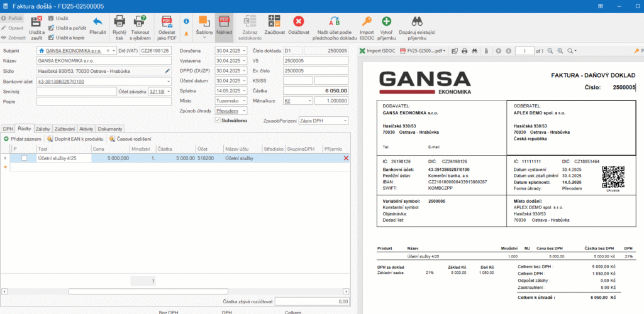Choose Uložit a kopie in the toolbar

click(66, 37)
